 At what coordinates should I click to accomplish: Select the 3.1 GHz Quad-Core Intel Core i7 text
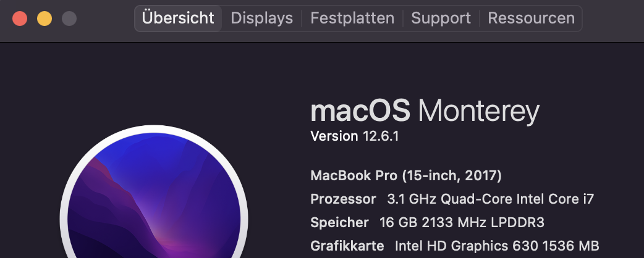click(x=490, y=199)
